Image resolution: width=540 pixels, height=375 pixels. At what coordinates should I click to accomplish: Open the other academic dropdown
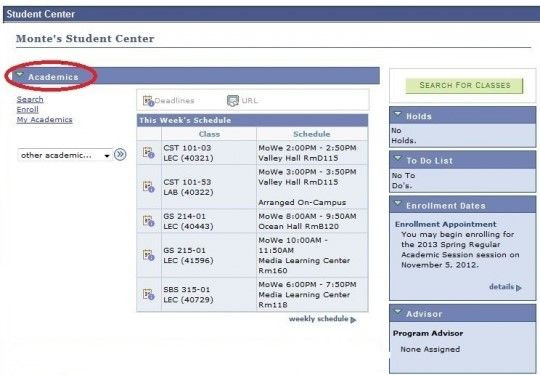[x=64, y=155]
